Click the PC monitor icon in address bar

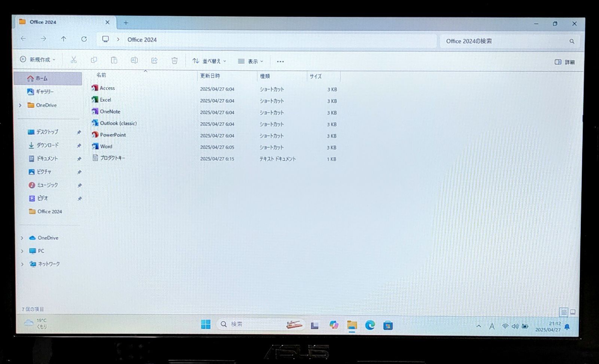(x=106, y=39)
